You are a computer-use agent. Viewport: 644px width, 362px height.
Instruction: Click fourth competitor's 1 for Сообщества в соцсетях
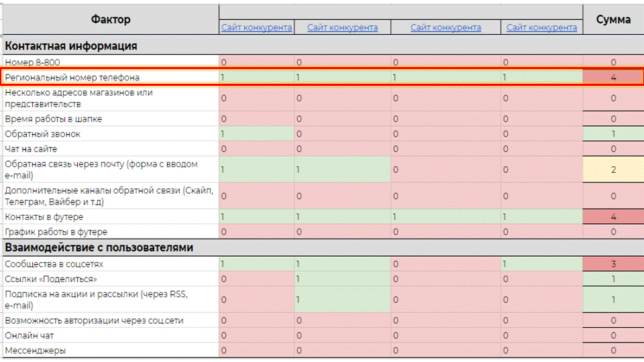point(542,264)
